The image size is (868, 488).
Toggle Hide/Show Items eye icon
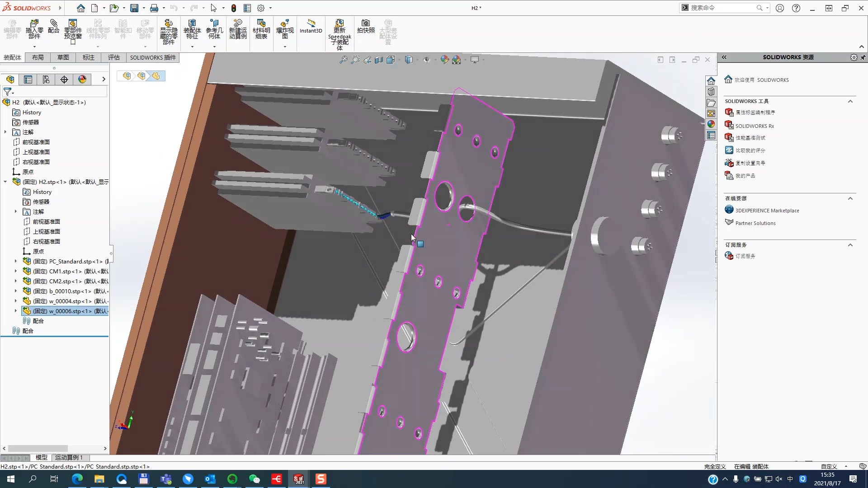coord(426,60)
